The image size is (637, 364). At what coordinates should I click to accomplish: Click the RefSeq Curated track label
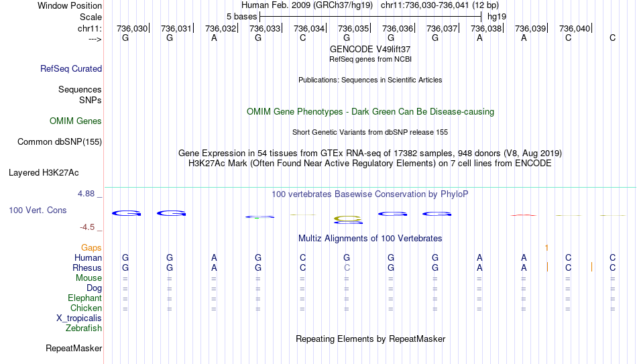point(71,68)
